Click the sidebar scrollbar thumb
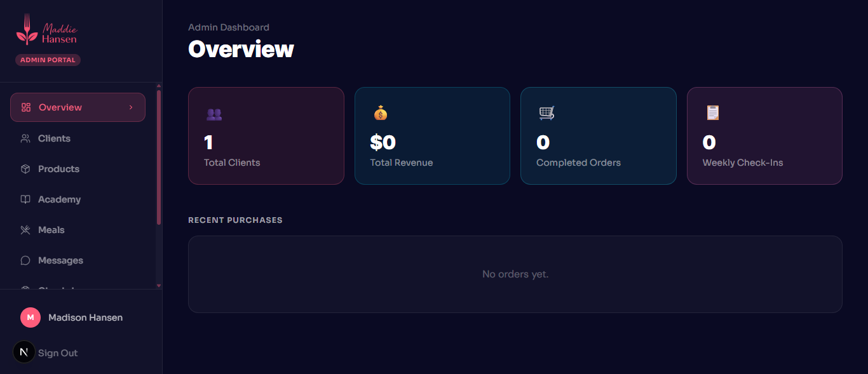This screenshot has width=868, height=374. pyautogui.click(x=159, y=157)
